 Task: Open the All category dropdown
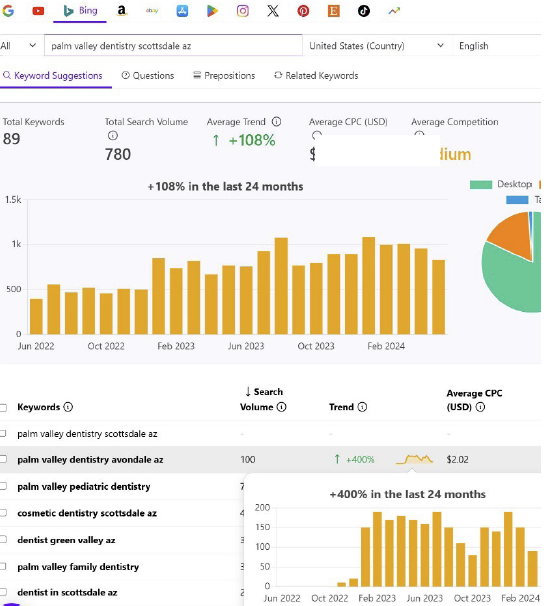point(19,46)
